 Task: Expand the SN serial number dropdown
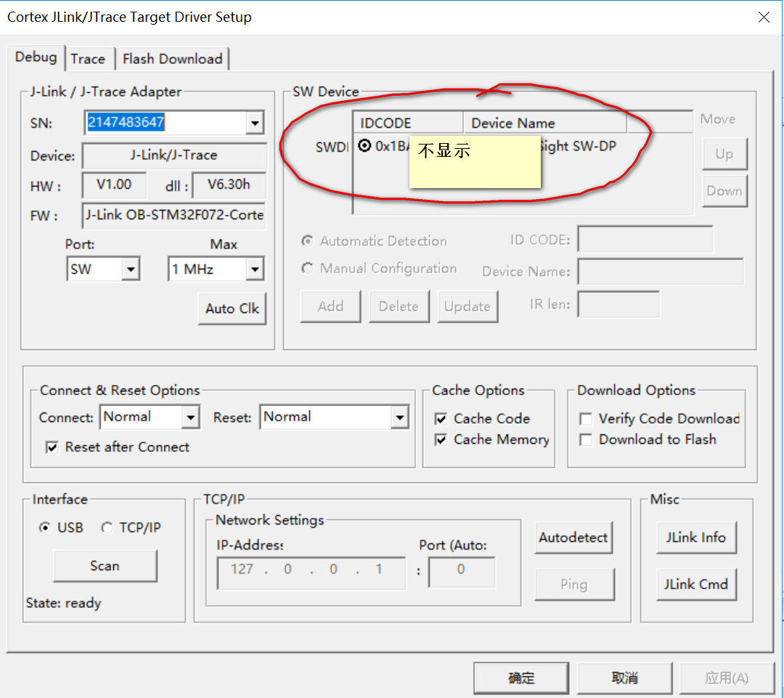[255, 123]
